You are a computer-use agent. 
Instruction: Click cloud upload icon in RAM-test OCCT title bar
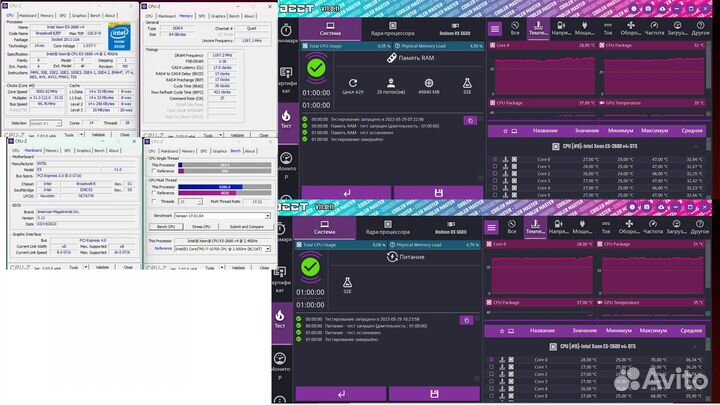[x=662, y=9]
